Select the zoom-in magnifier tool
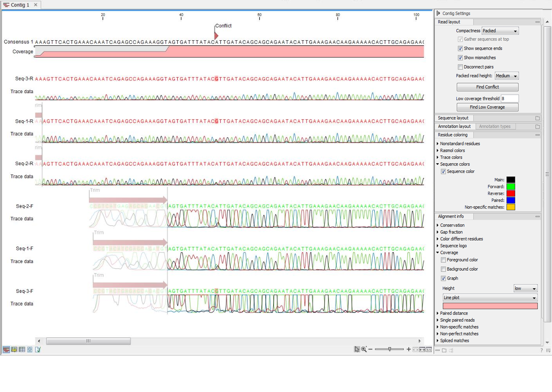Viewport: 552px width, 392px height. tap(363, 349)
